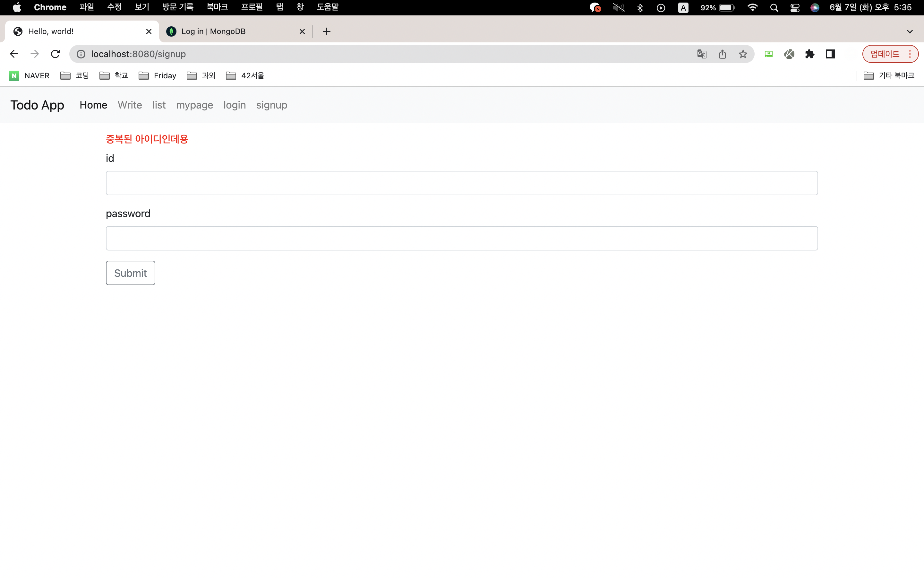The width and height of the screenshot is (924, 578).
Task: Click the 업데이트 update button
Action: [885, 54]
